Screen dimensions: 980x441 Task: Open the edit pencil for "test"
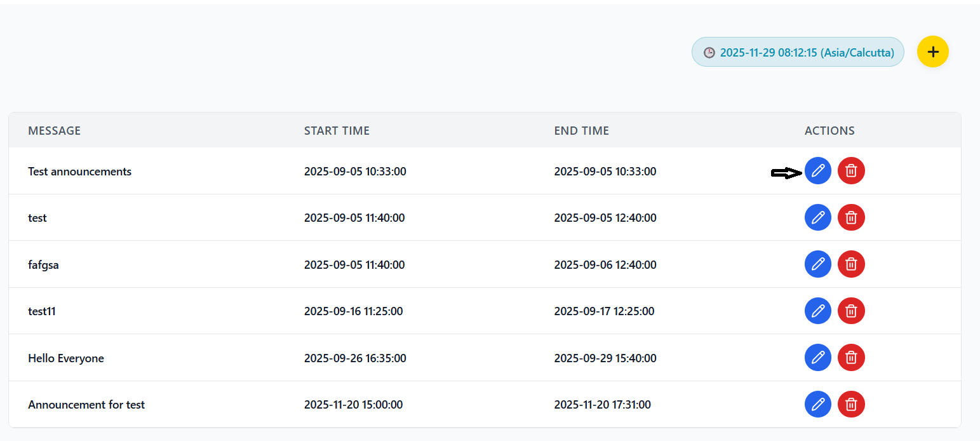click(x=818, y=217)
